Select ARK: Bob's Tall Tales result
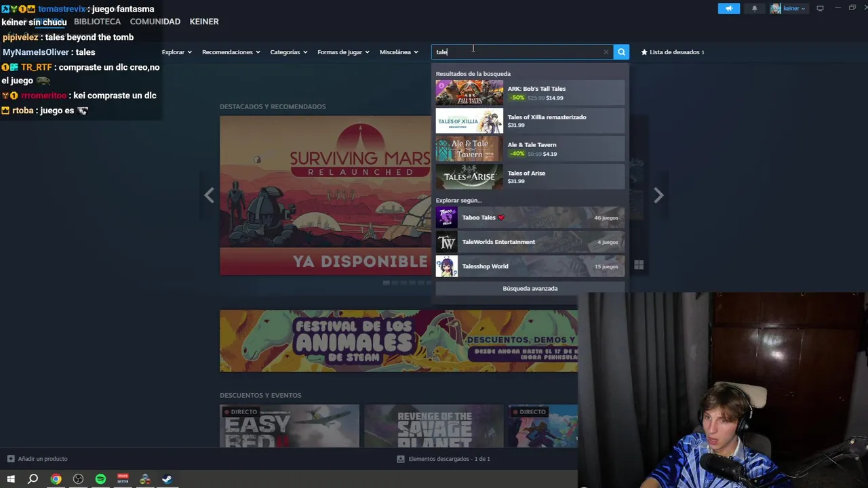 click(x=530, y=93)
